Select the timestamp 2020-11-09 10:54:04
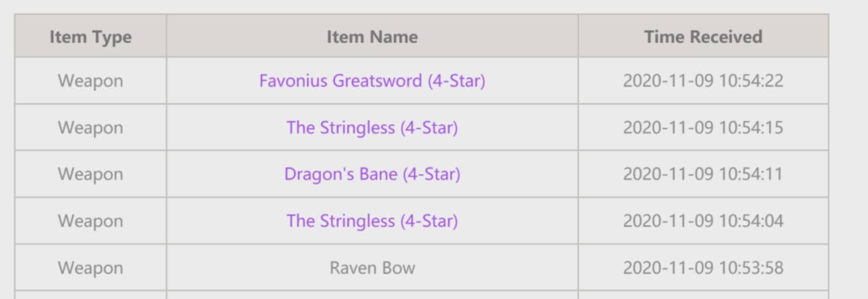This screenshot has height=299, width=868. [x=703, y=221]
